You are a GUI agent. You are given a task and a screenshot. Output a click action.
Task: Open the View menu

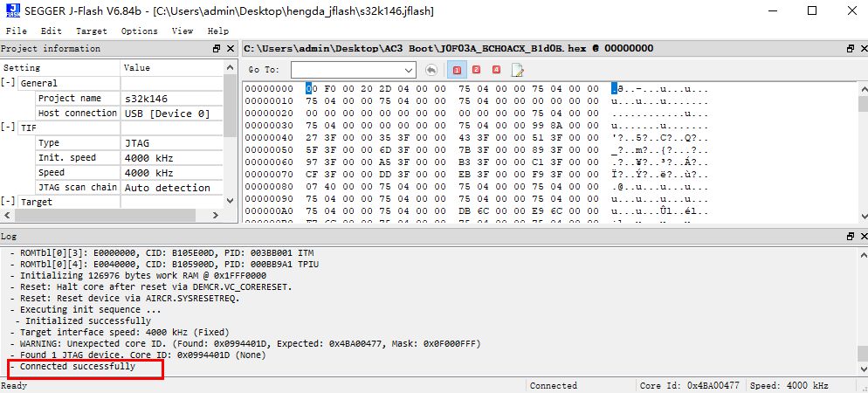click(x=183, y=31)
